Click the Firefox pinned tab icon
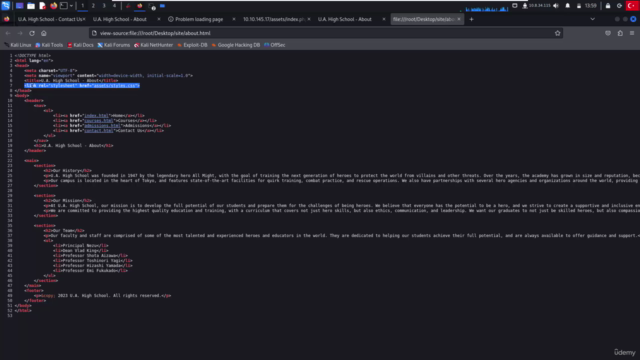This screenshot has width=640, height=360. coord(7,19)
